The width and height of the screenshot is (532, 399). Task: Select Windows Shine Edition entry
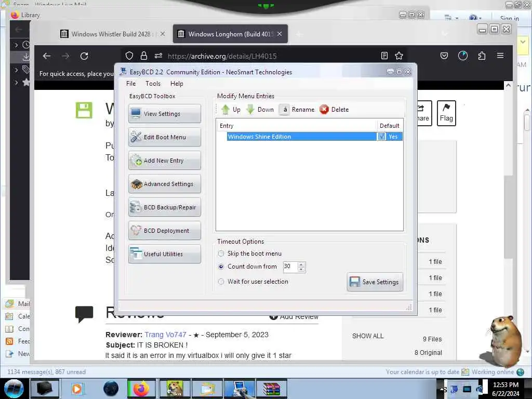tap(301, 137)
